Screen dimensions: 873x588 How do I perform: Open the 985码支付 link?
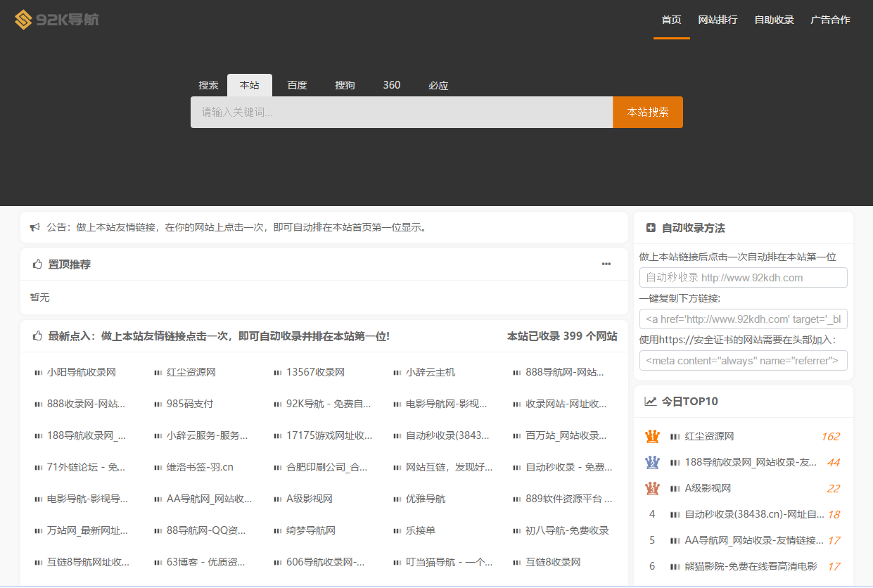tap(190, 404)
